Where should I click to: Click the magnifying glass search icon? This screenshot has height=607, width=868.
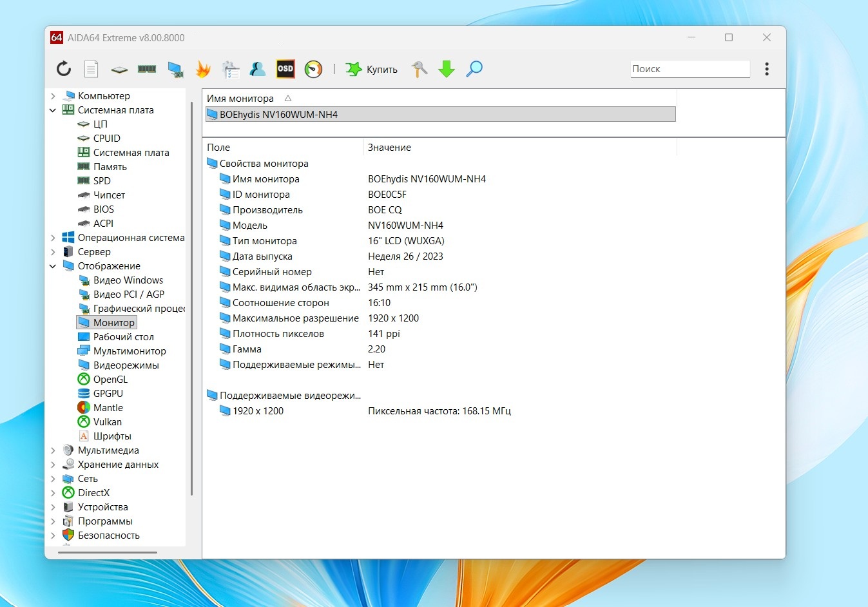coord(474,69)
